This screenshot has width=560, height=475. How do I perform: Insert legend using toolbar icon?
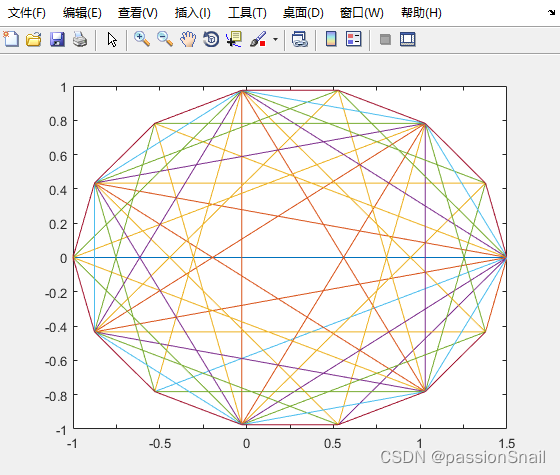tap(354, 39)
